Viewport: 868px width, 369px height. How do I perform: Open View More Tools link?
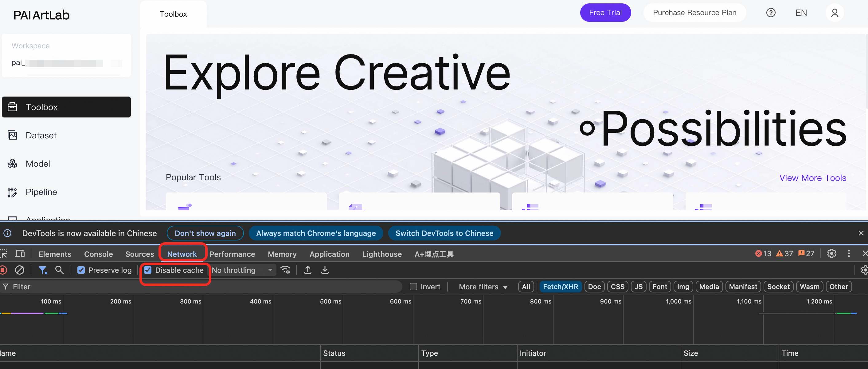(812, 178)
